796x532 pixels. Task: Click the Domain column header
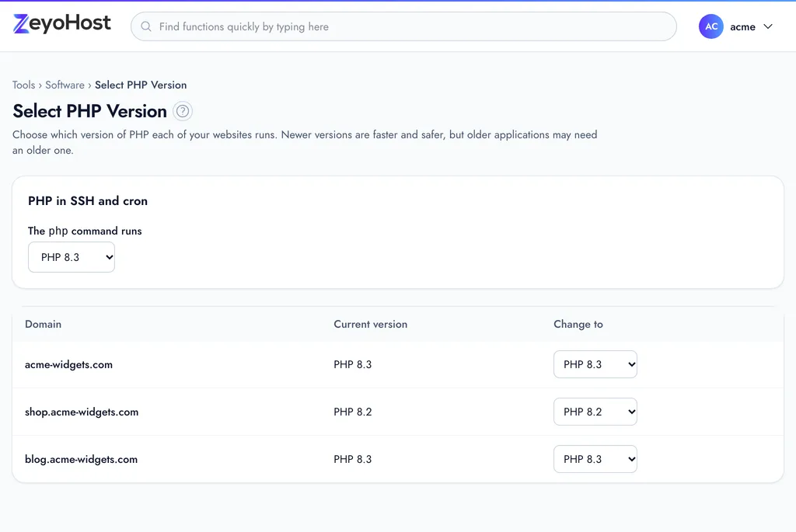coord(44,324)
